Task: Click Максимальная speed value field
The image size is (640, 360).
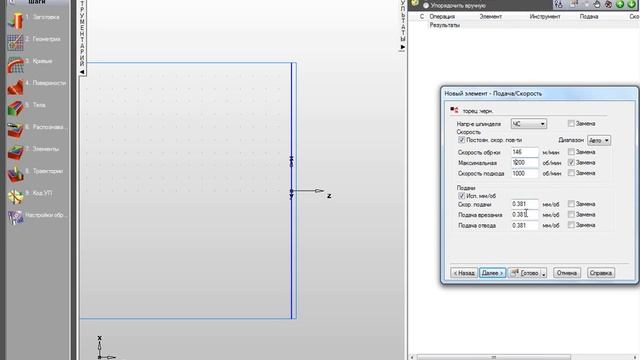Action: coord(524,163)
